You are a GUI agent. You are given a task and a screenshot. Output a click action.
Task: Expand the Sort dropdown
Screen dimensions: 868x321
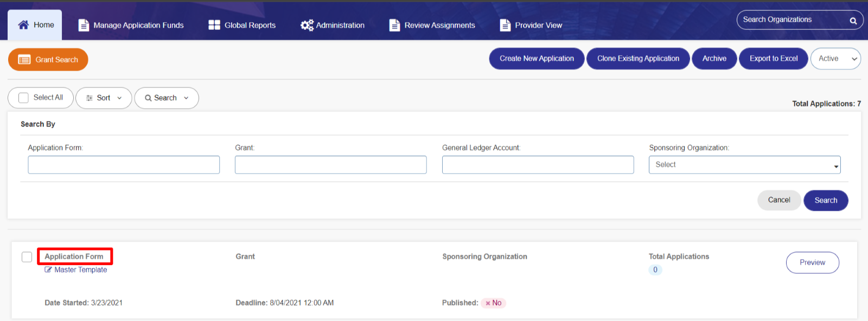click(x=104, y=98)
